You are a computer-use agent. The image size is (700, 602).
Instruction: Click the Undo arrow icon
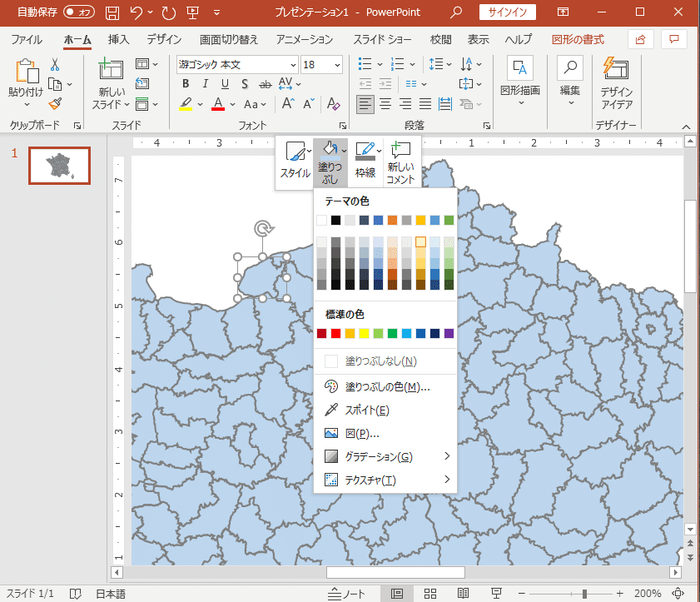coord(137,12)
